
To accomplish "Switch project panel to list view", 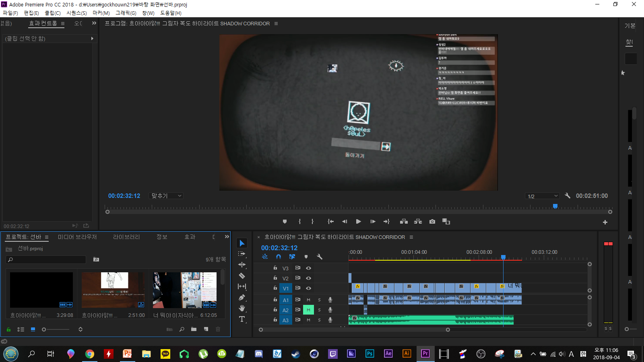I will [x=21, y=329].
